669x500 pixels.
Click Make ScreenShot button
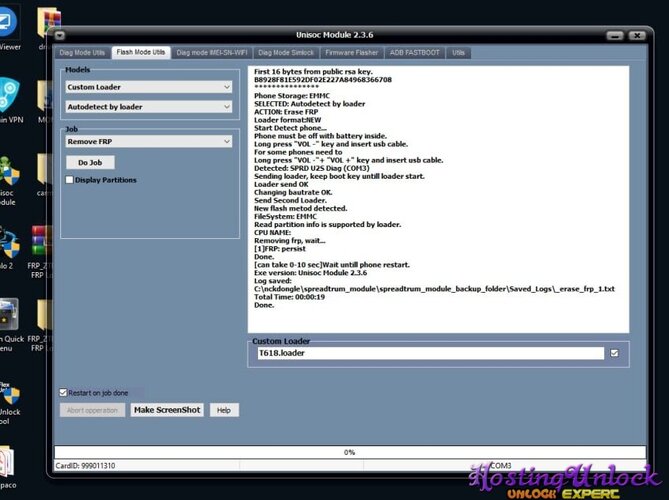pyautogui.click(x=167, y=410)
